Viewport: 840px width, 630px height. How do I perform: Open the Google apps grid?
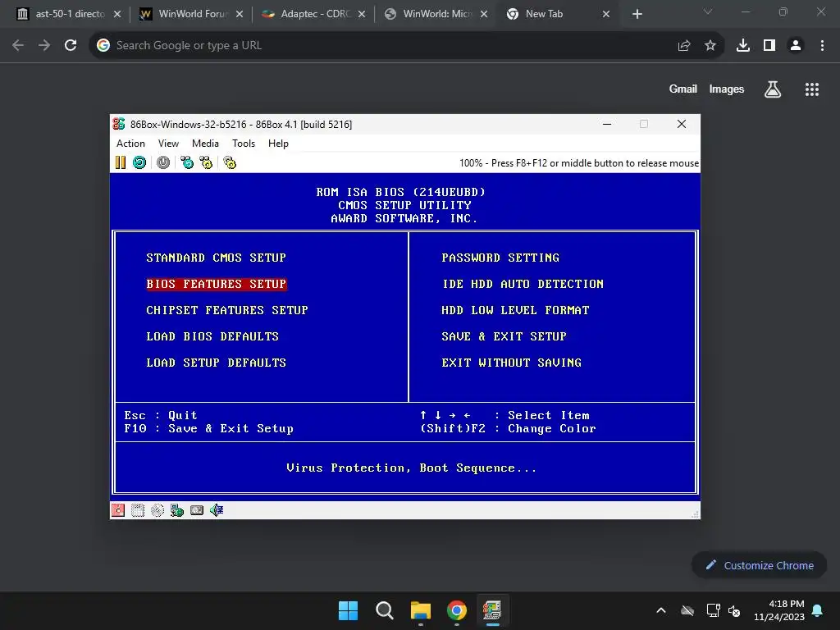(x=812, y=89)
